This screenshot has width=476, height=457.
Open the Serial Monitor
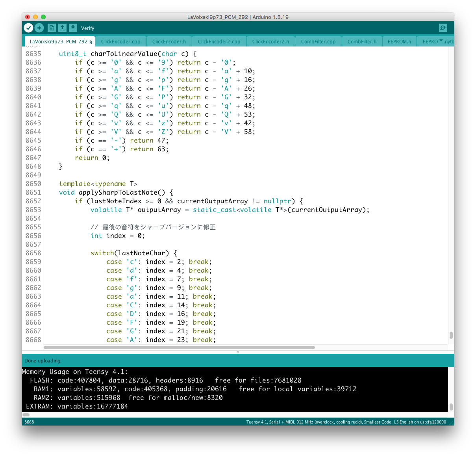[443, 28]
